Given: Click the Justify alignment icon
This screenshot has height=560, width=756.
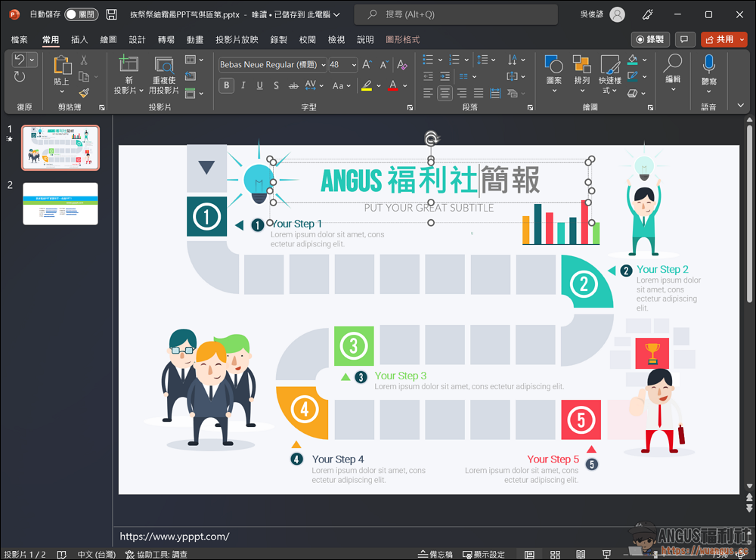Looking at the screenshot, I should tap(479, 93).
